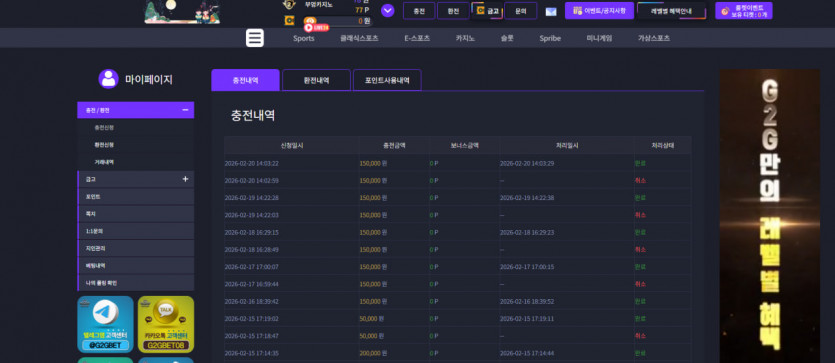Open the hamburger menu icon
The height and width of the screenshot is (363, 835).
click(255, 38)
